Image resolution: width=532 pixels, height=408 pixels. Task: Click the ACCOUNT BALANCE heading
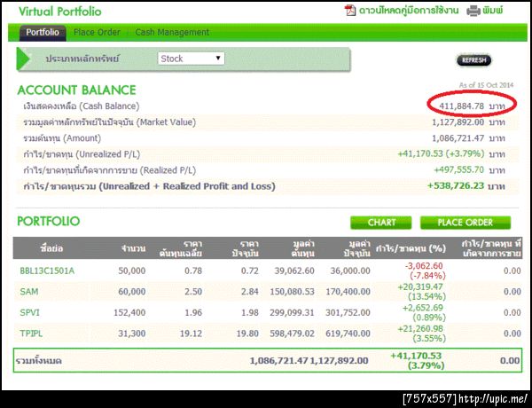(76, 90)
